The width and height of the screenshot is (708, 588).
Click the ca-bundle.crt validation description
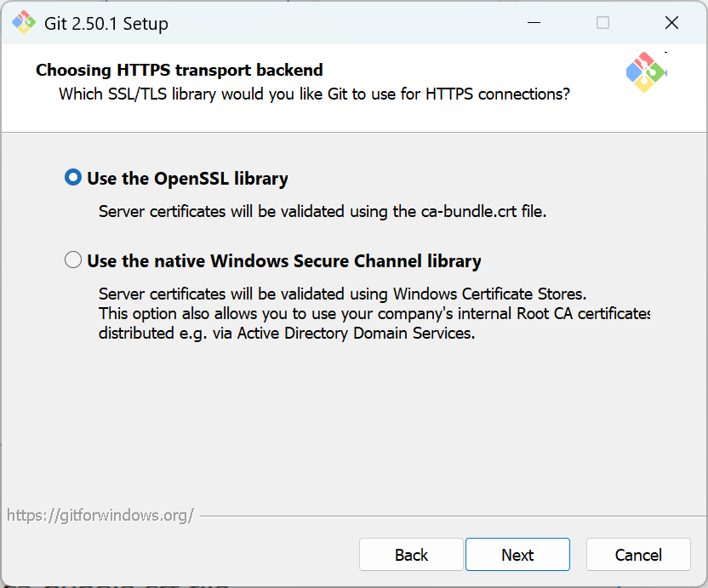pyautogui.click(x=323, y=211)
